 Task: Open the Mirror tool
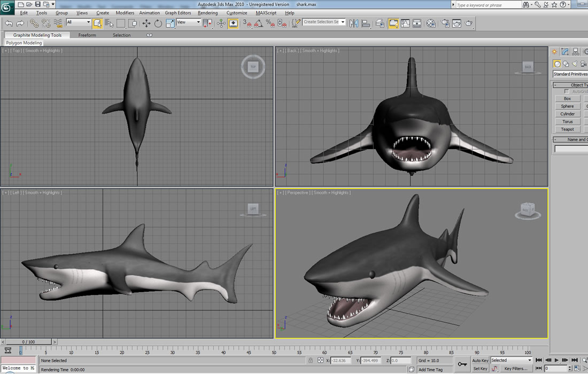(354, 24)
